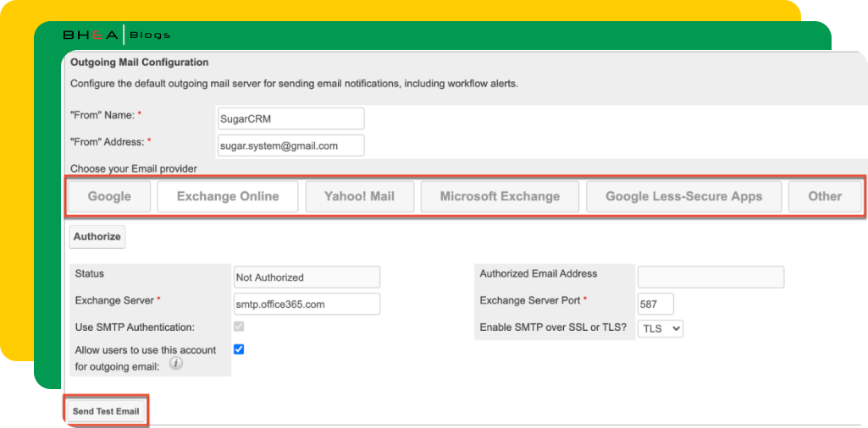
Task: Click the Choose your Email provider label
Action: [134, 168]
